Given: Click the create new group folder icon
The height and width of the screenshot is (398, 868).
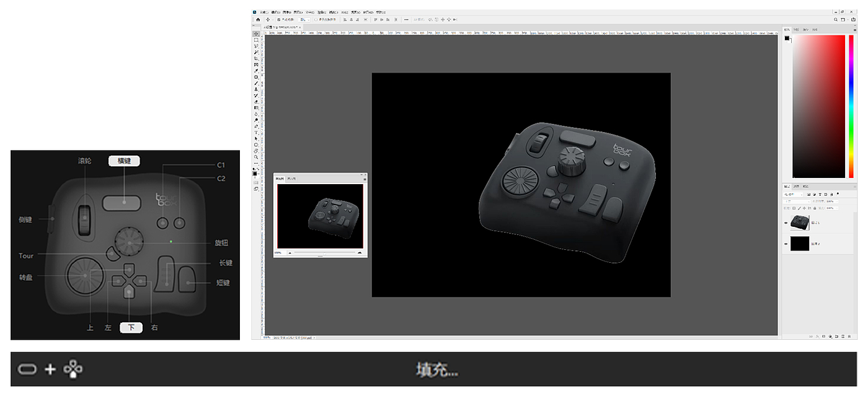Looking at the screenshot, I should 836,336.
